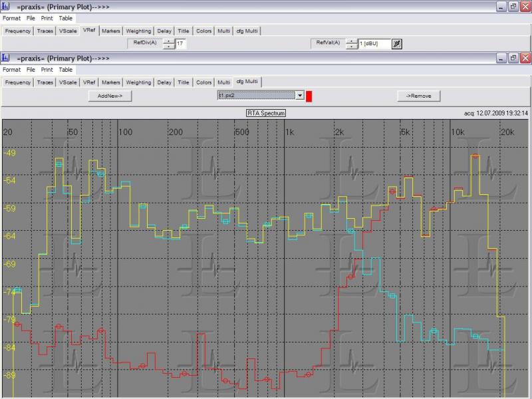Click the RefVal(A) field showing 1 [dBU]
The image size is (532, 399).
pyautogui.click(x=374, y=43)
